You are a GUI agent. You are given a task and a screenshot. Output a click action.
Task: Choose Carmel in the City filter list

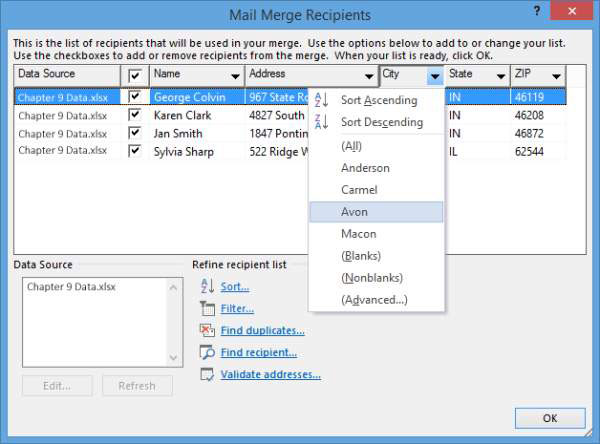[359, 190]
